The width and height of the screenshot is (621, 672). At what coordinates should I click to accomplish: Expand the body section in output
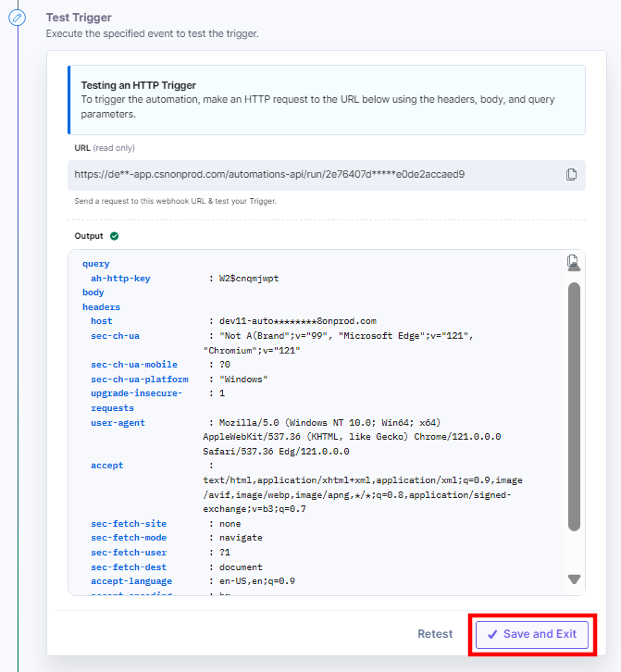[x=93, y=292]
